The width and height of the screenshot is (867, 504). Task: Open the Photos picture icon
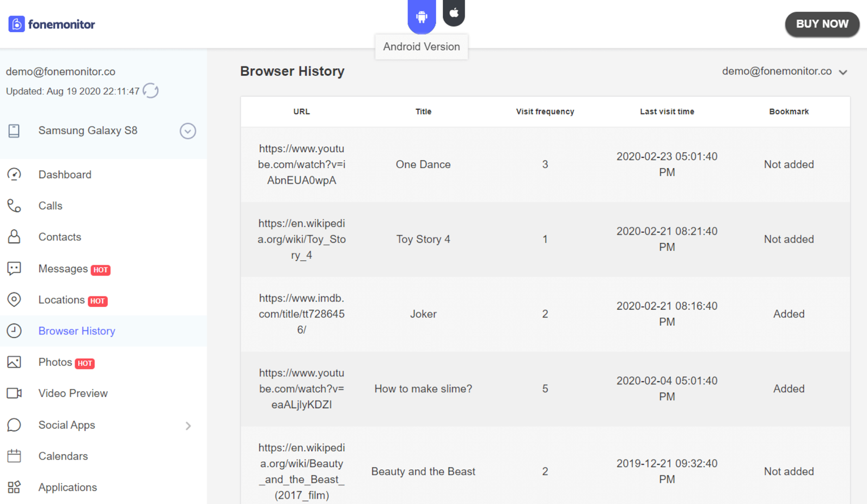[14, 362]
